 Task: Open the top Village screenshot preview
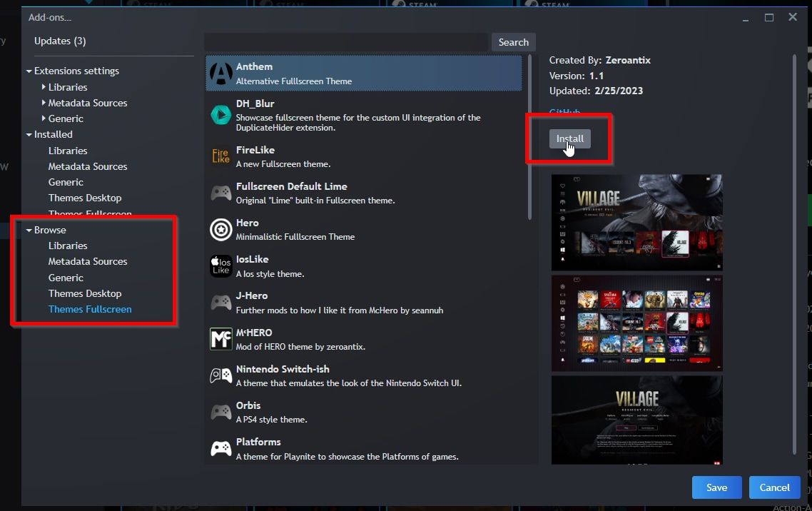(636, 222)
